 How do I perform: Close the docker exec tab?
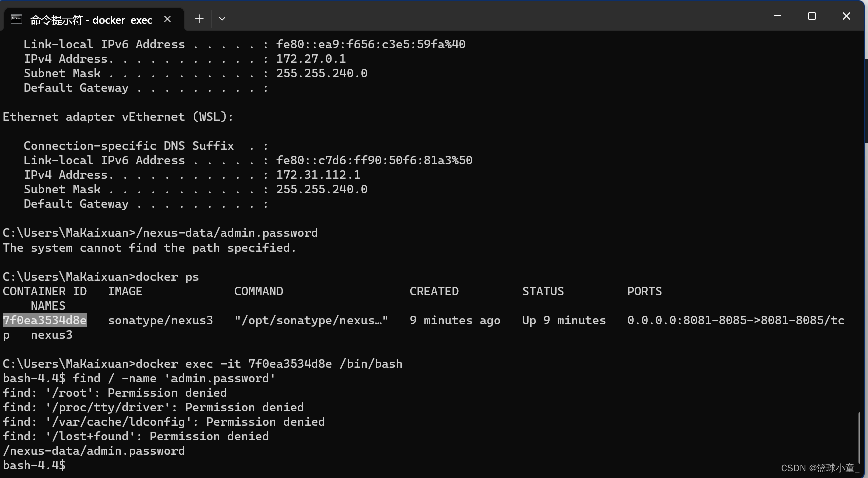[168, 19]
